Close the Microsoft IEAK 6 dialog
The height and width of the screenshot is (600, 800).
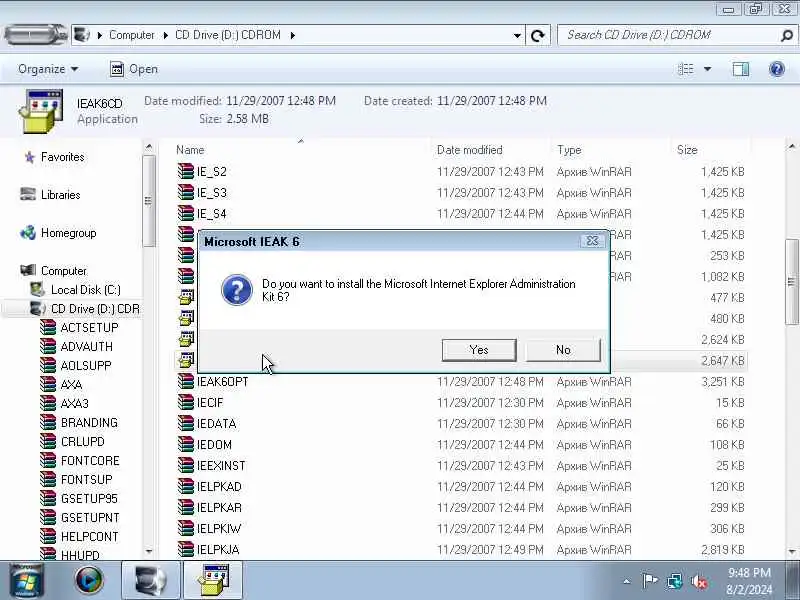pyautogui.click(x=592, y=241)
